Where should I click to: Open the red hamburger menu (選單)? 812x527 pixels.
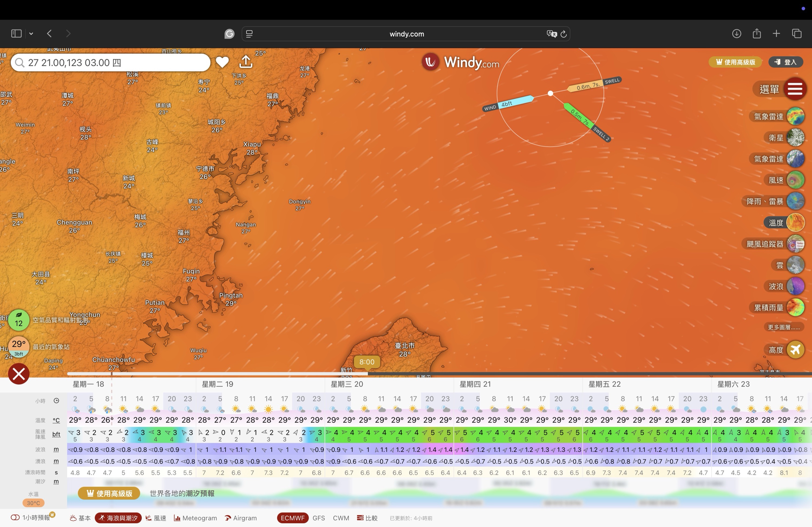pos(795,89)
